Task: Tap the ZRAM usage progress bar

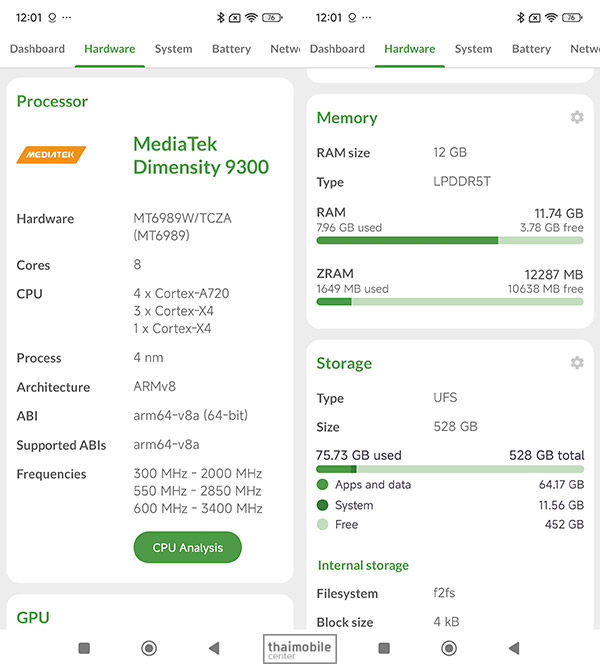Action: (450, 302)
